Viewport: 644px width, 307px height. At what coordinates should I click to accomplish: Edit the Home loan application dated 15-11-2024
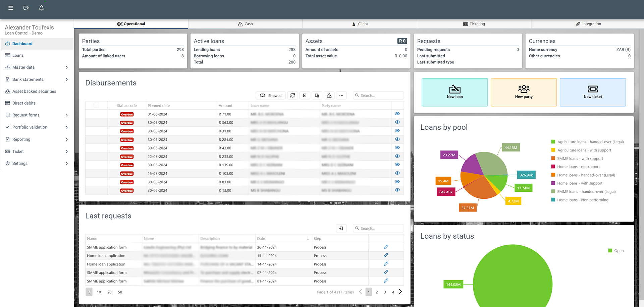(x=386, y=255)
